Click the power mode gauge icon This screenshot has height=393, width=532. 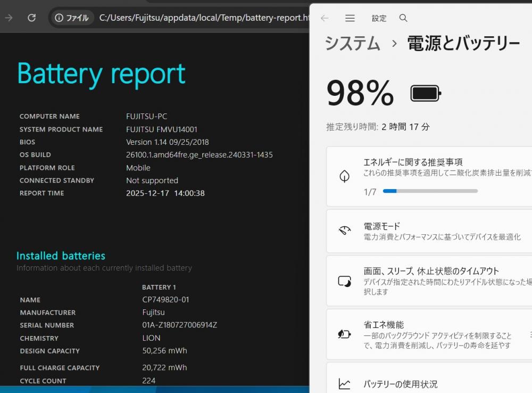pos(345,231)
